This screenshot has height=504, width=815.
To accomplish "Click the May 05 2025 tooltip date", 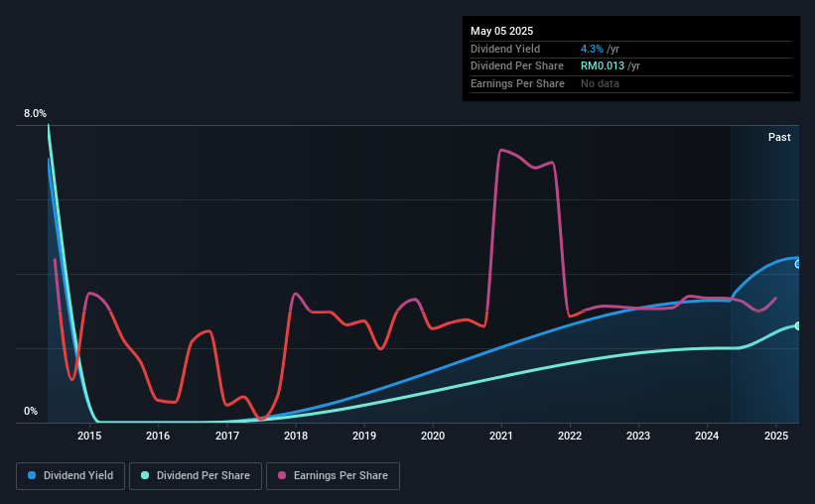I will (x=501, y=31).
